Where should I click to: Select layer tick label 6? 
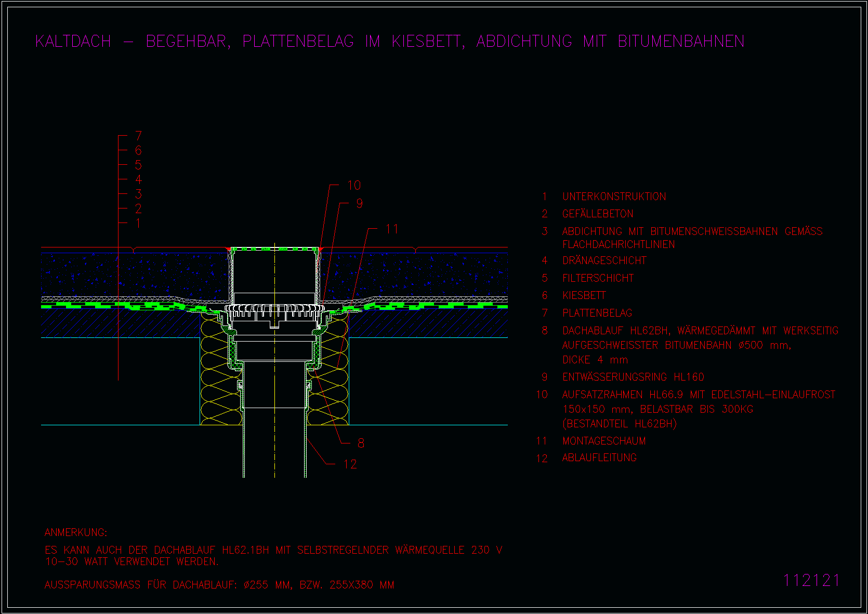point(138,150)
